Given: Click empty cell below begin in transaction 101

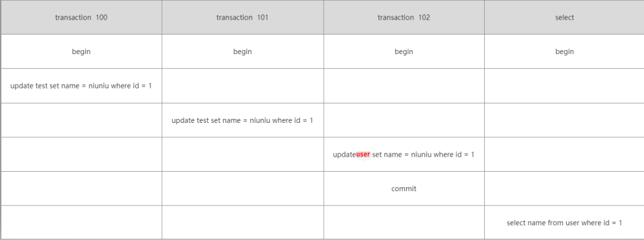Looking at the screenshot, I should (x=243, y=86).
